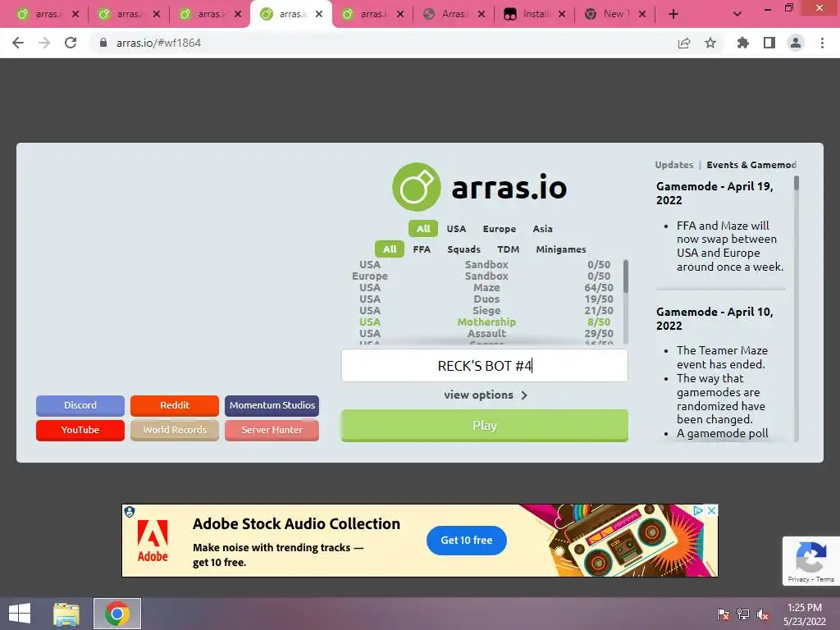
Task: Select the Europe Sandbox server row
Action: tap(484, 276)
